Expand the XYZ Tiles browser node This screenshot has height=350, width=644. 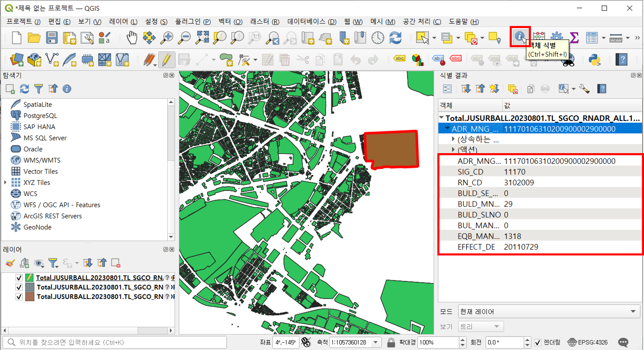pos(5,183)
